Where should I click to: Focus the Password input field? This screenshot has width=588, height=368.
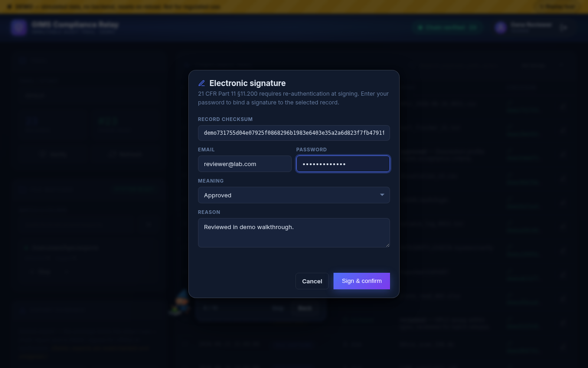(x=343, y=164)
